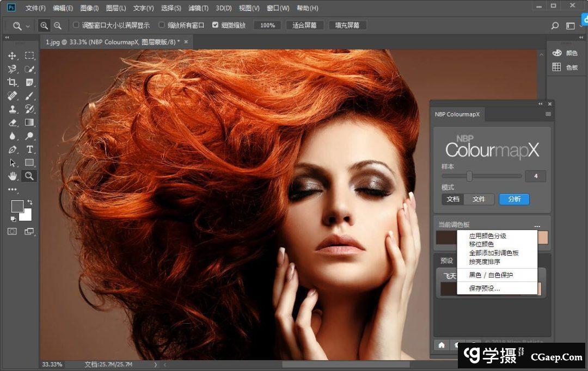Open the NBP ColourmapX panel flyout menu
This screenshot has height=371, width=588.
coord(548,114)
